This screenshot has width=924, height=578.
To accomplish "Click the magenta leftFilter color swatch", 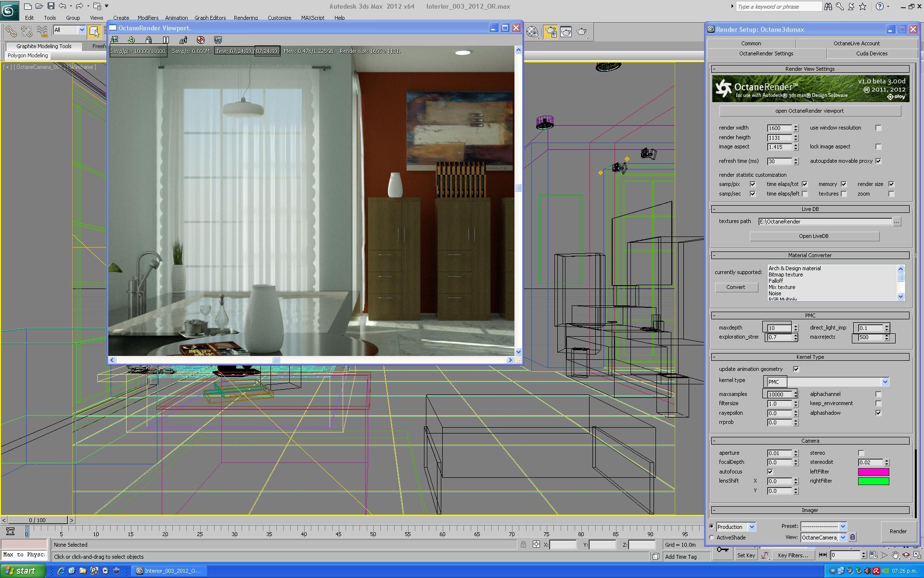I will tap(873, 472).
